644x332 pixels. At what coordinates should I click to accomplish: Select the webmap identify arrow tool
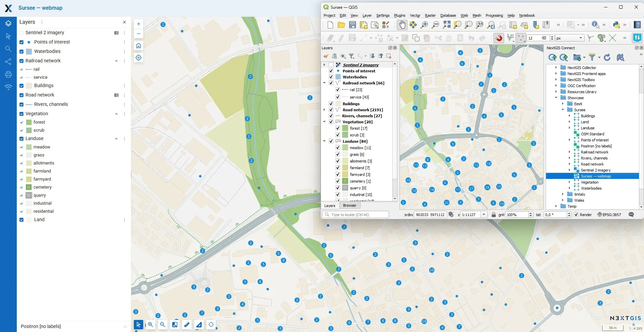point(138,324)
